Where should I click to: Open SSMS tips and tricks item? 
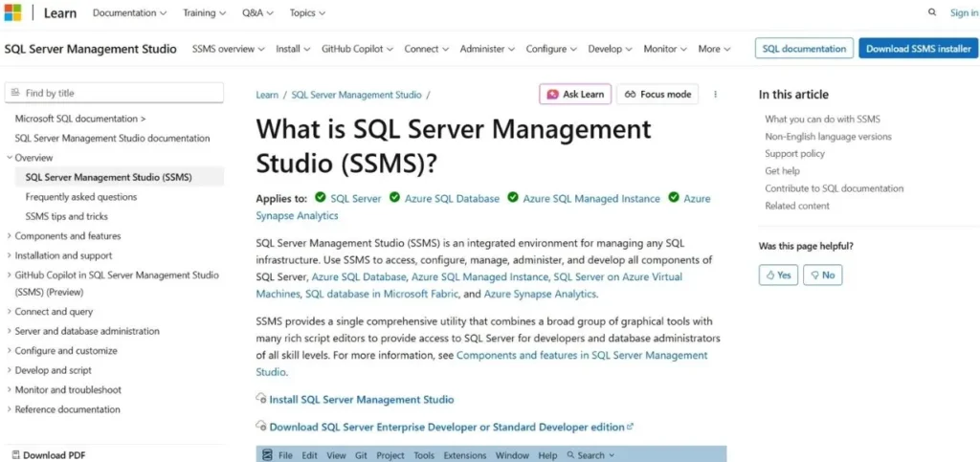pos(66,216)
